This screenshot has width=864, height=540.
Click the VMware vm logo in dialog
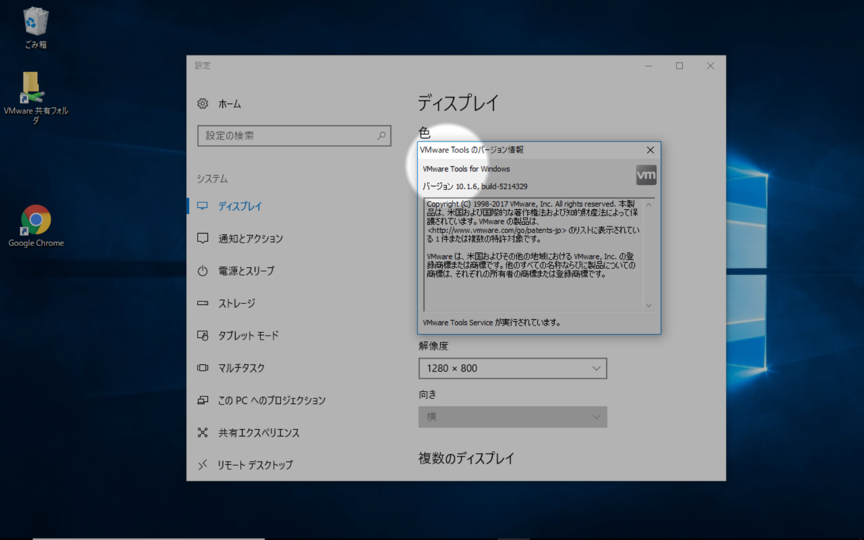[646, 175]
